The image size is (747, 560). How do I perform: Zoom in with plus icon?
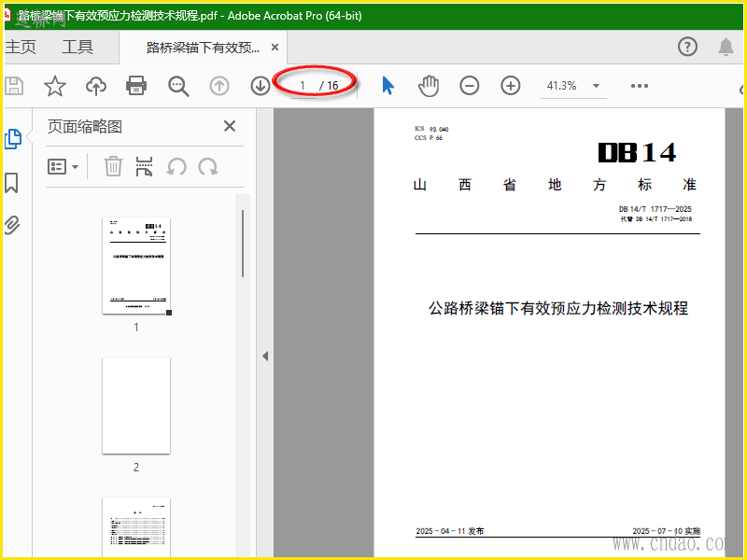coord(510,86)
